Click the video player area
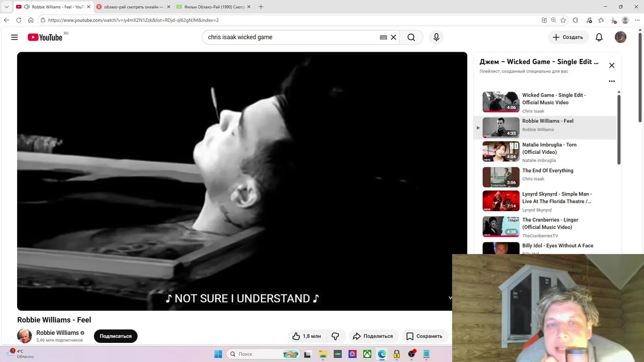 (242, 181)
